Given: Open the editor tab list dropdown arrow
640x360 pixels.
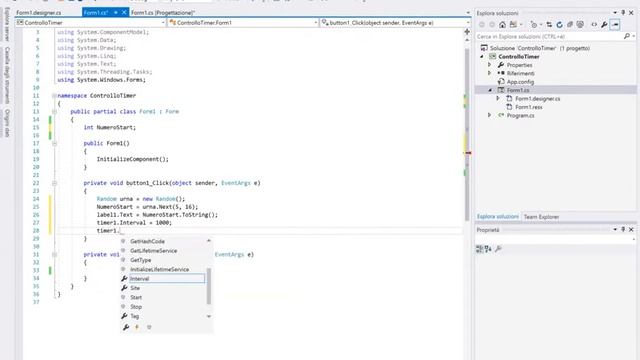Looking at the screenshot, I should (468, 13).
